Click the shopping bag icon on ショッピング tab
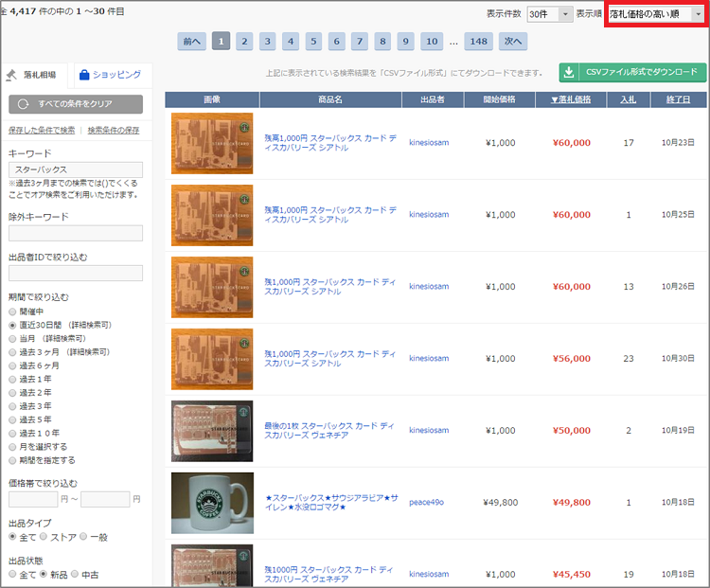 click(84, 74)
